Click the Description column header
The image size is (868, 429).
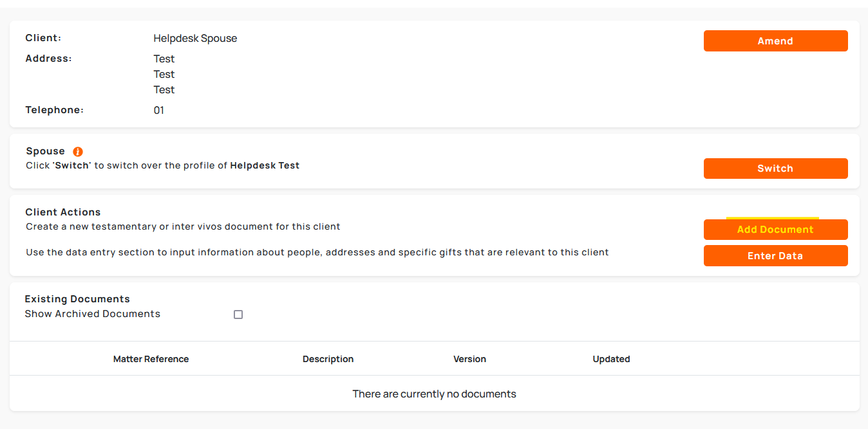[328, 359]
